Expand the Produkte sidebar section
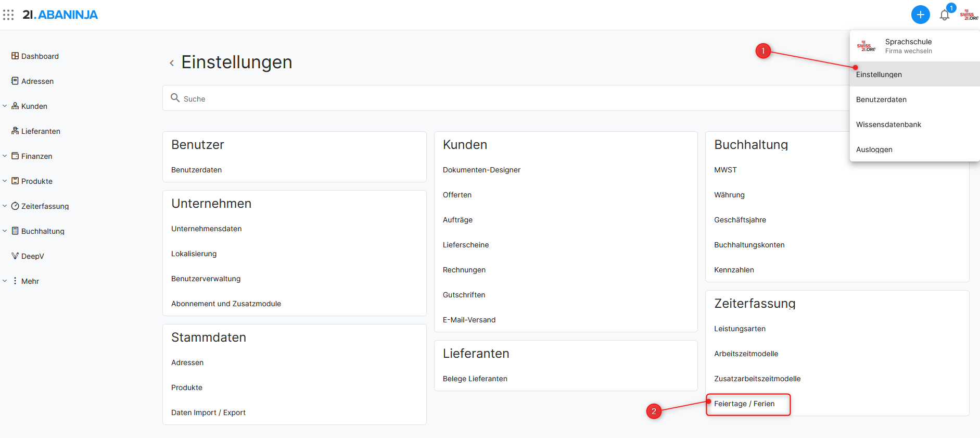 pos(5,181)
